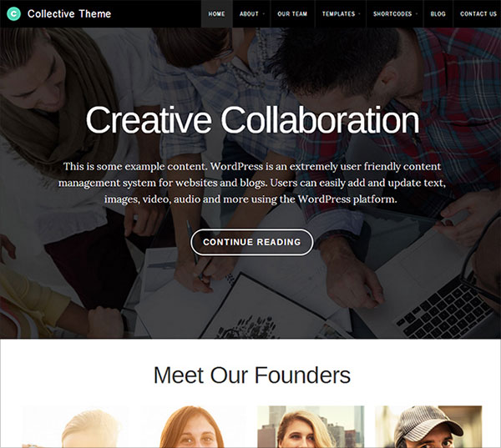Screen dimensions: 501x448
Task: Open the Templates menu item
Action: tap(338, 13)
